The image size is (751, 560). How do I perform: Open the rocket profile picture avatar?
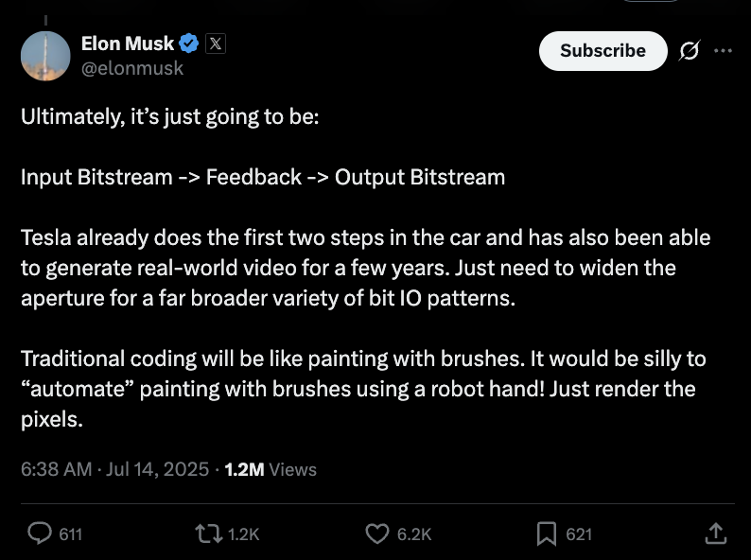pos(45,56)
